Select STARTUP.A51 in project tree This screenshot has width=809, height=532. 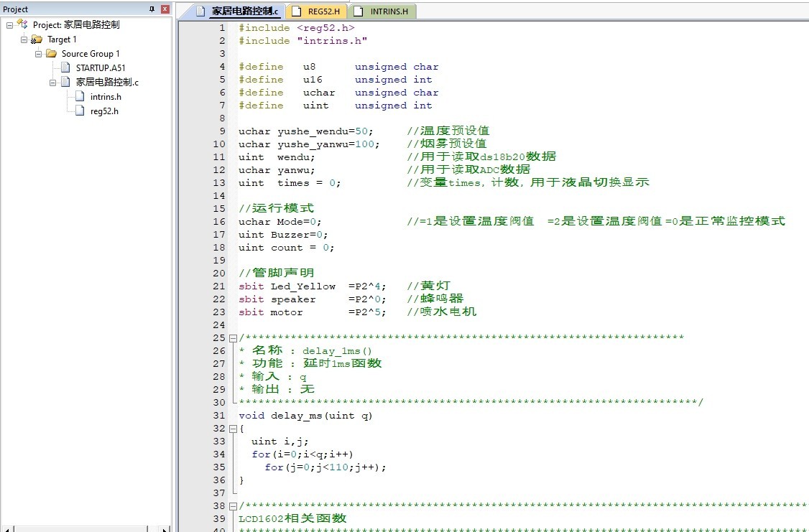[101, 68]
